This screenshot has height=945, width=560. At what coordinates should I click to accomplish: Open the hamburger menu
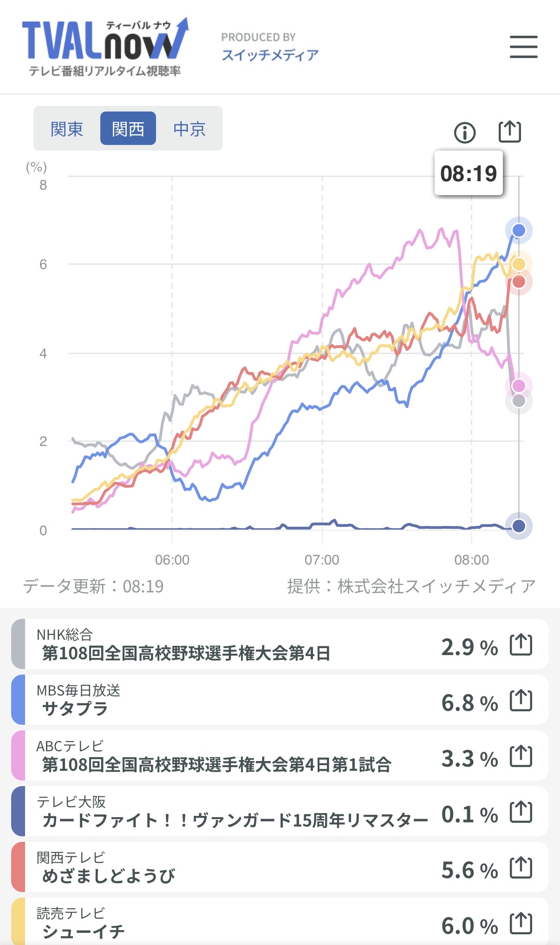(523, 47)
